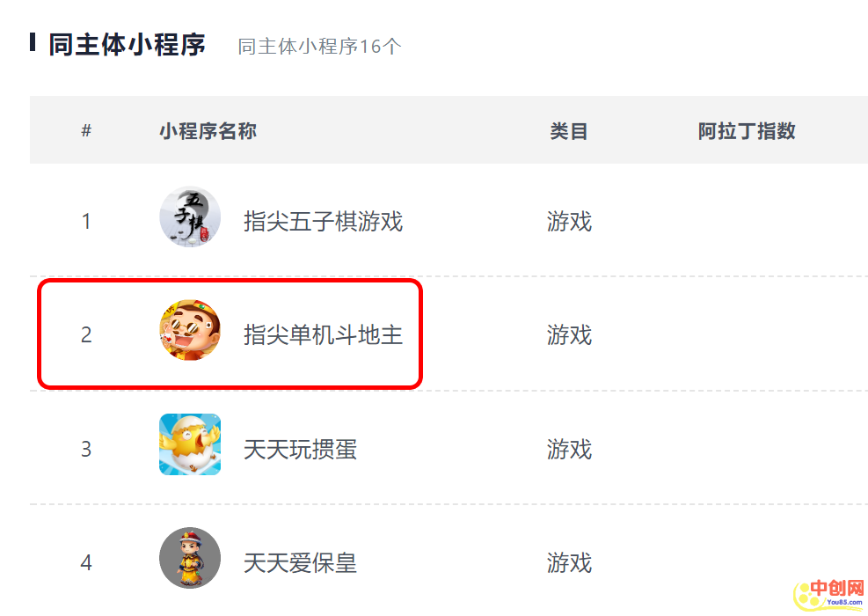Viewport: 868px width, 616px height.
Task: Click 游戏 category for 天天爱保皇
Action: [569, 563]
